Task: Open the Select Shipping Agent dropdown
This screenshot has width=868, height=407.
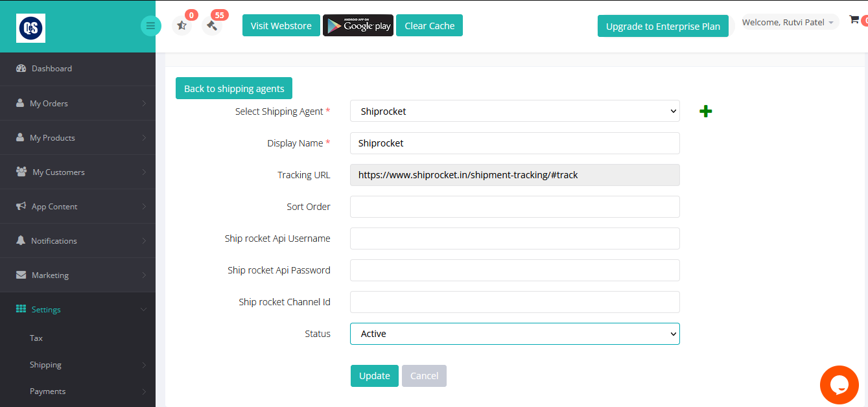Action: coord(515,111)
